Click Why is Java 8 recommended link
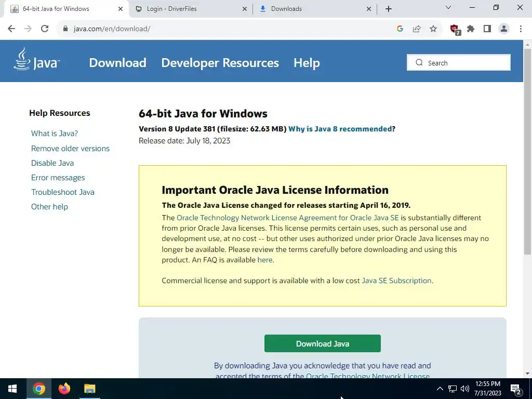Viewport: 532px width, 399px height. tap(340, 129)
